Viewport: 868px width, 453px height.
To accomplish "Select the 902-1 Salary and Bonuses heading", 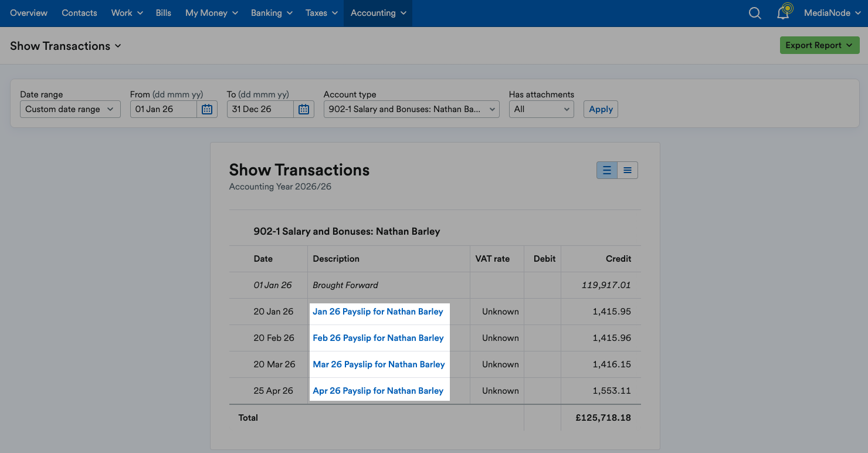I will (347, 231).
